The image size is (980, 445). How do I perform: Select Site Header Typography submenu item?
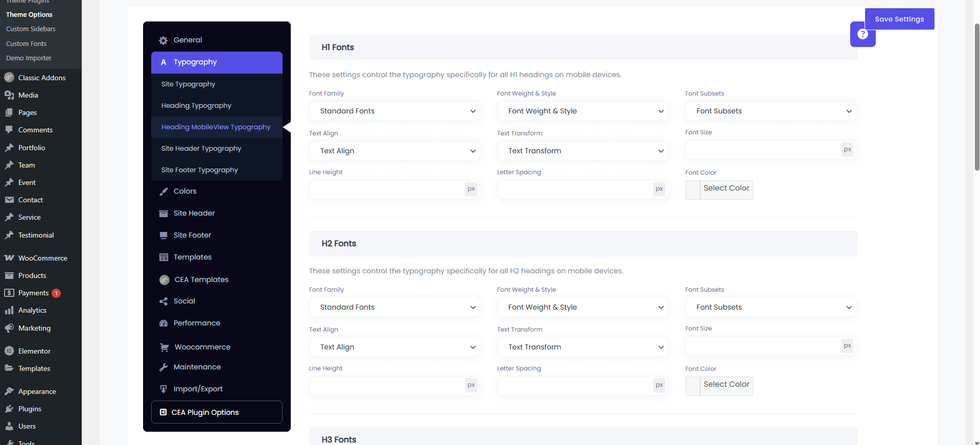(x=201, y=149)
